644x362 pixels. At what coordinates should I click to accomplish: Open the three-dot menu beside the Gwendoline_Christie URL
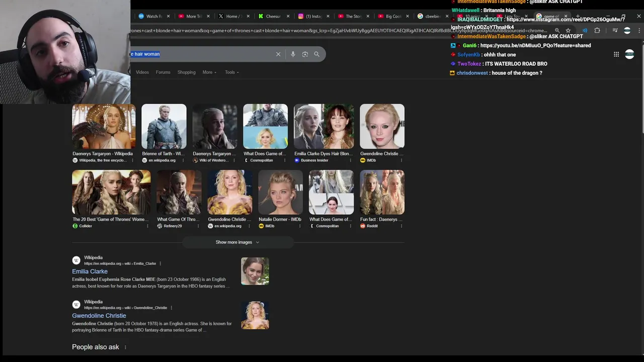pos(172,308)
